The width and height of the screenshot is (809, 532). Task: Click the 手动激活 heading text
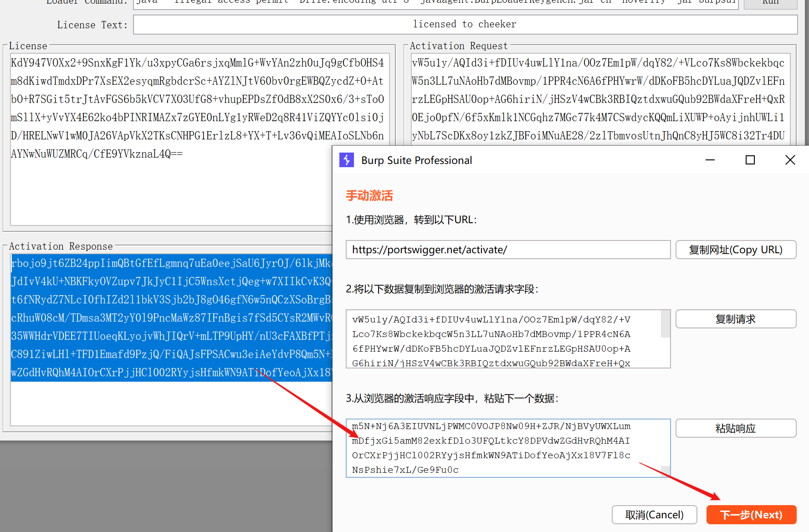click(x=369, y=196)
